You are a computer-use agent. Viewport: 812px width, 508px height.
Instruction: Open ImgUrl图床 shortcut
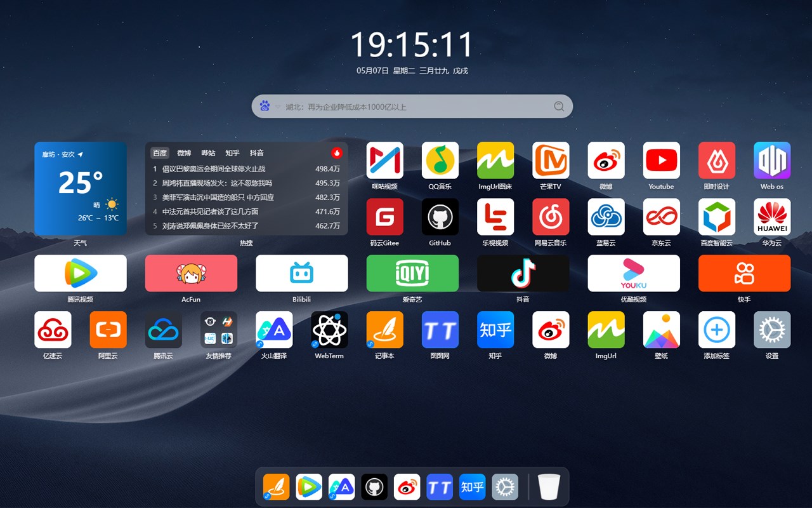coord(495,160)
